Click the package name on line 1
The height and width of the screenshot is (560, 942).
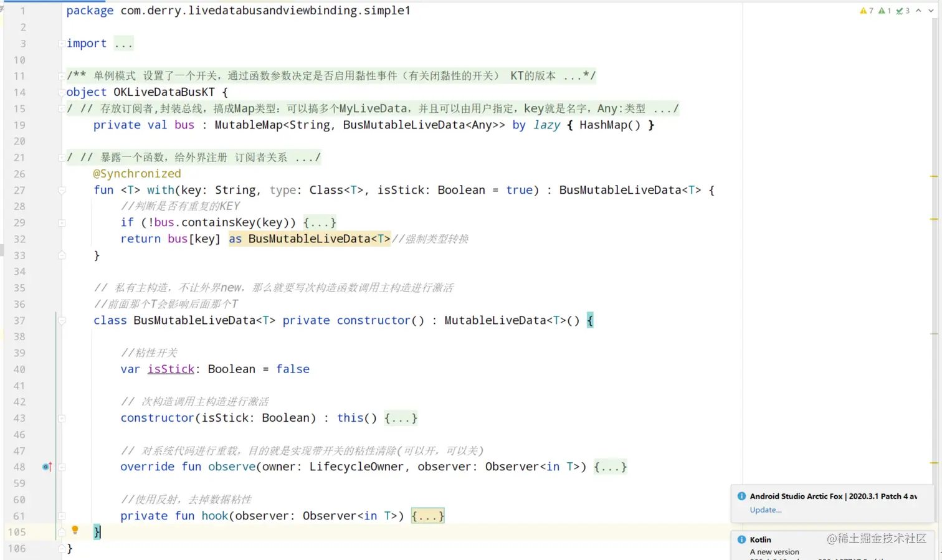tap(265, 11)
